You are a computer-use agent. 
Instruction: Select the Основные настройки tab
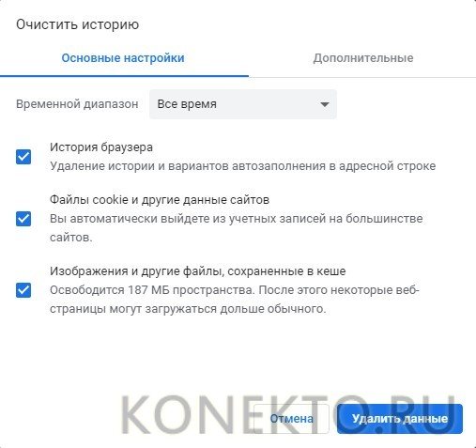pos(123,58)
